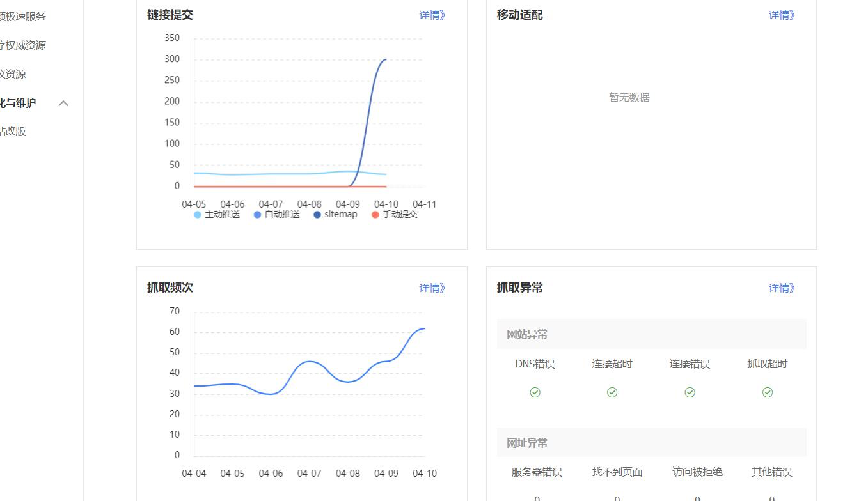Viewport: 868px width, 501px height.
Task: Click the 连接超时 label
Action: tap(612, 364)
